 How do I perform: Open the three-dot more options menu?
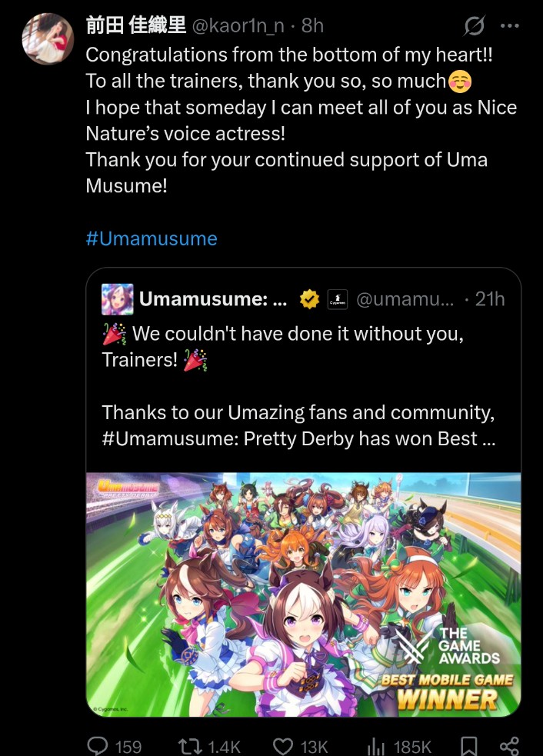(x=510, y=25)
